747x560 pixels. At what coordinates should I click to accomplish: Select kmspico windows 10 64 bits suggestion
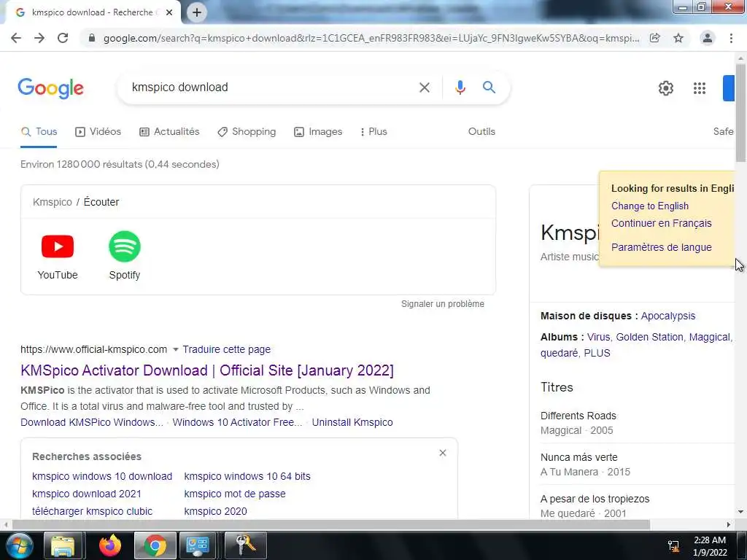[247, 477]
